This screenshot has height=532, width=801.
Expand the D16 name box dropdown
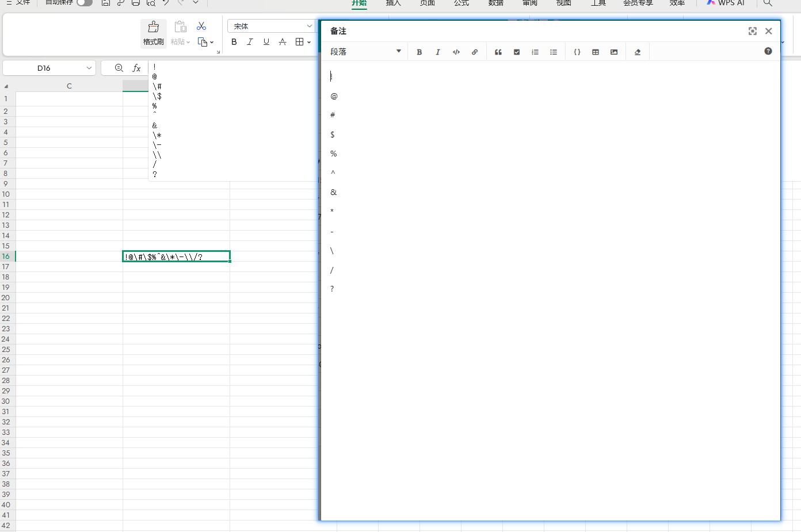(89, 68)
